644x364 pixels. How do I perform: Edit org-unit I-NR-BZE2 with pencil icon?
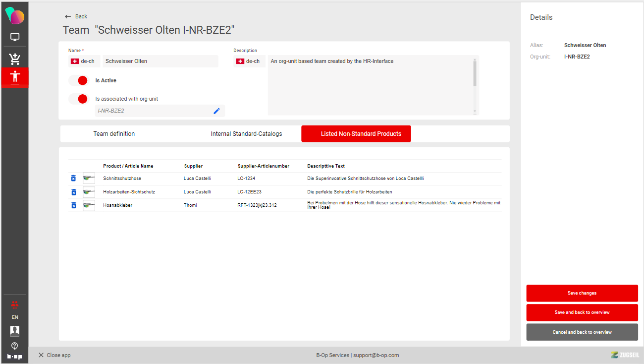[x=216, y=111]
